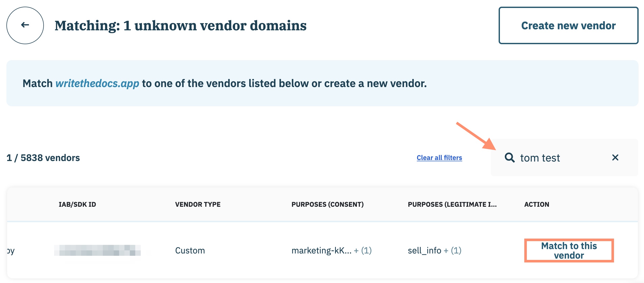Click Purposes (Consent) column header
644x283 pixels.
(327, 204)
